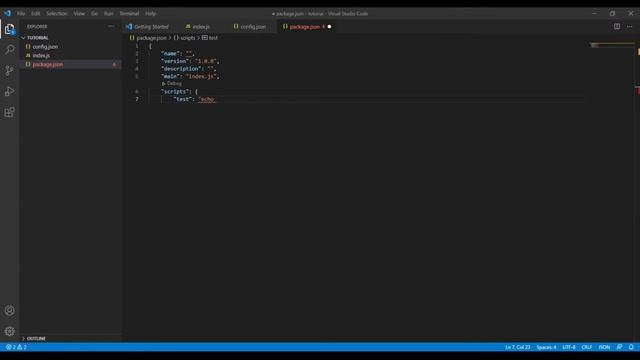Click the feedback icon in status bar

pyautogui.click(x=619, y=347)
